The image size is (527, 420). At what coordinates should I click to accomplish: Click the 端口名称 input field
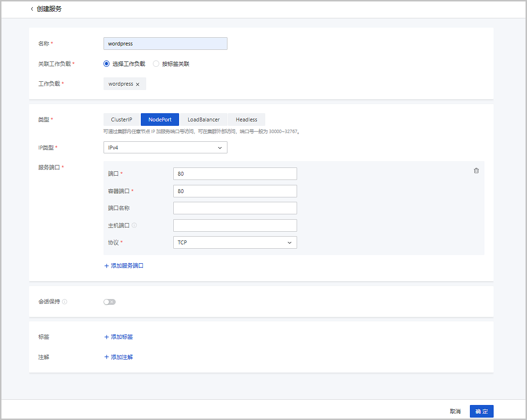coord(235,208)
